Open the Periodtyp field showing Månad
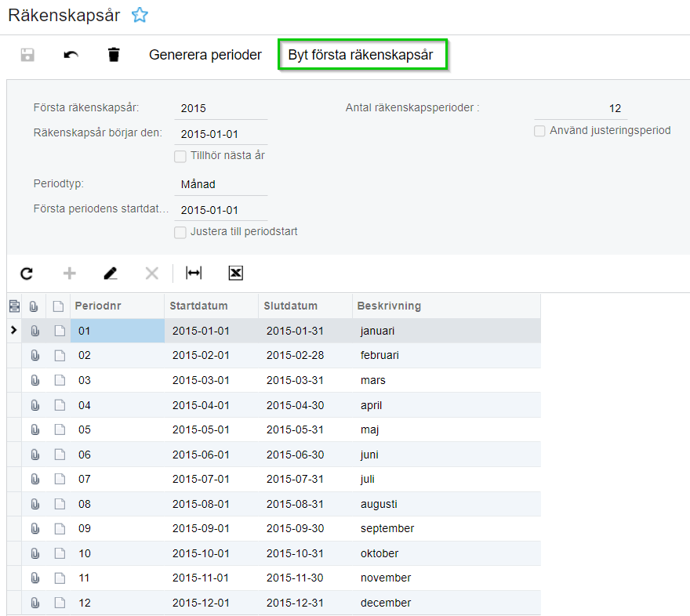Image resolution: width=690 pixels, height=616 pixels. point(221,184)
